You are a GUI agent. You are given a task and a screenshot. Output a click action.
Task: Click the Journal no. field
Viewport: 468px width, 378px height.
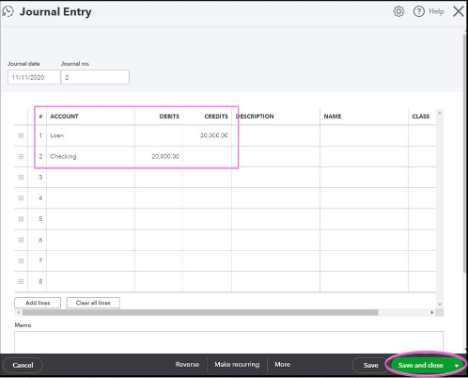[x=95, y=77]
